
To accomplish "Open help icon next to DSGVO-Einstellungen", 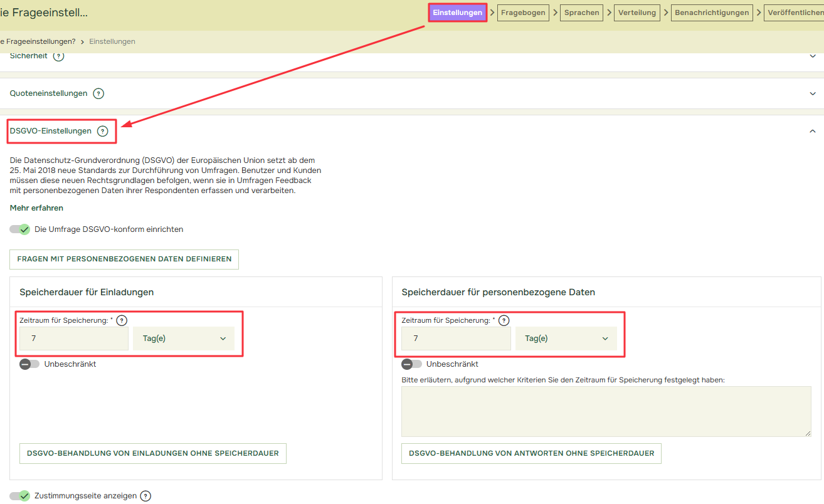I will click(103, 131).
